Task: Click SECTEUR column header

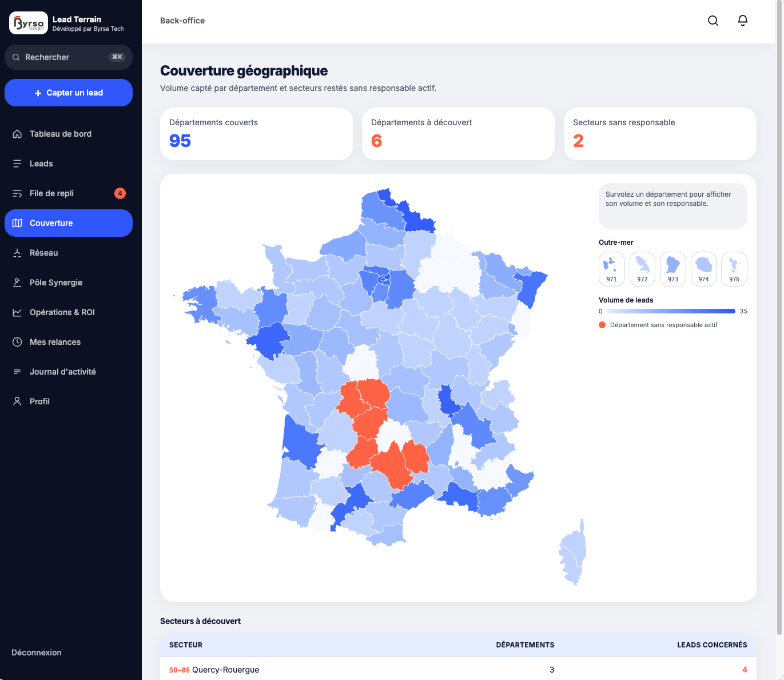Action: 186,645
